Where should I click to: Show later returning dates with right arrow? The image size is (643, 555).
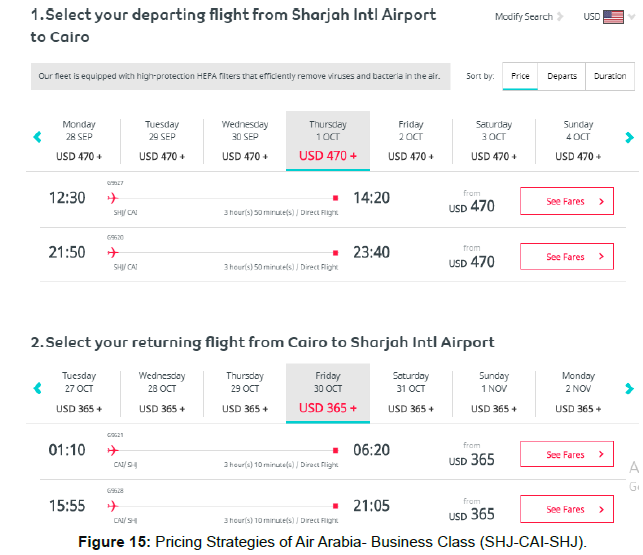(629, 388)
